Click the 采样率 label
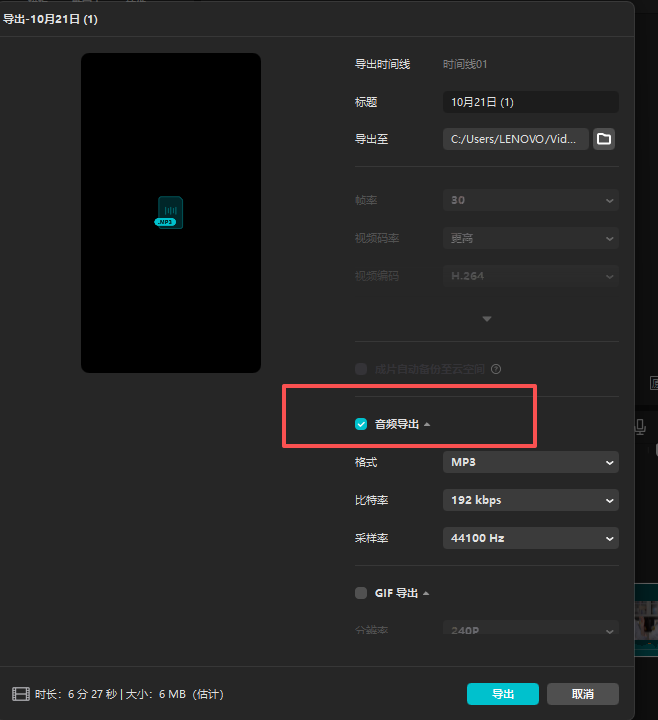This screenshot has height=720, width=658. (x=371, y=538)
